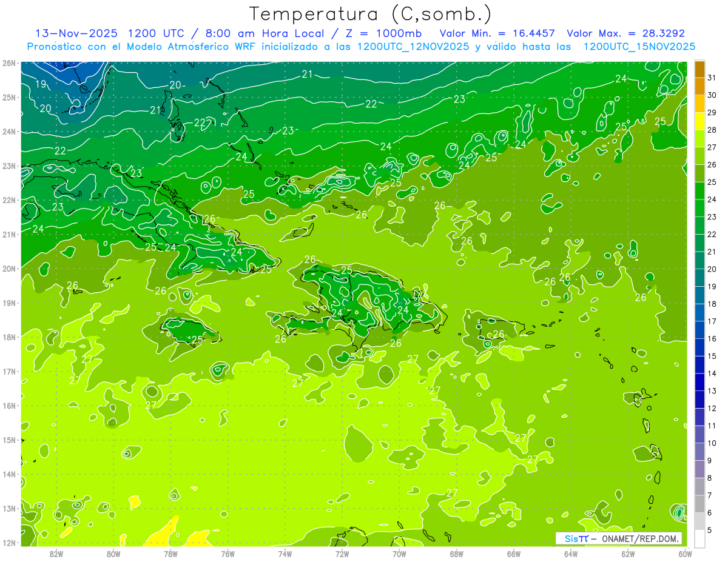Click the '15' label on the color scale
The height and width of the screenshot is (562, 728).
tap(712, 356)
